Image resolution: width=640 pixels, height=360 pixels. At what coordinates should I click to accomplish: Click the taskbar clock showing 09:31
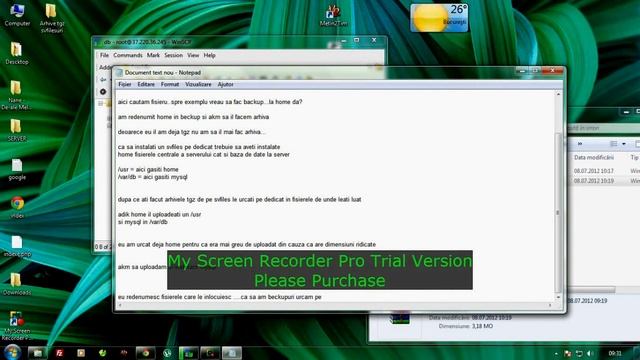[x=615, y=353]
